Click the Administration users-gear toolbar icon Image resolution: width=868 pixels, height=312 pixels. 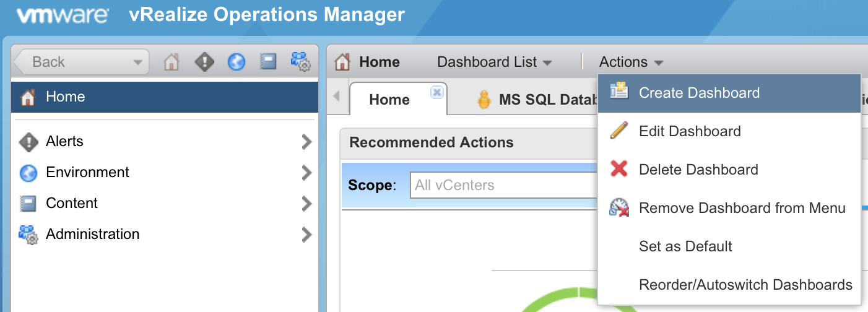(300, 62)
